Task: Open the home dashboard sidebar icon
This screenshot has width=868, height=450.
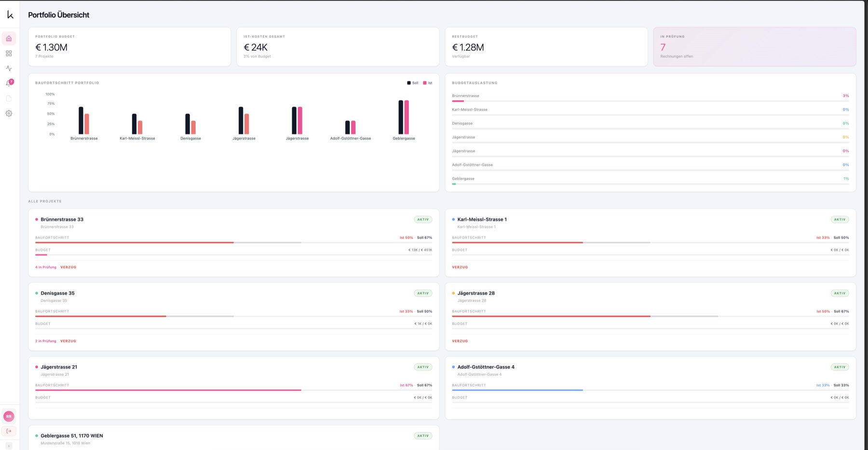Action: coord(9,39)
